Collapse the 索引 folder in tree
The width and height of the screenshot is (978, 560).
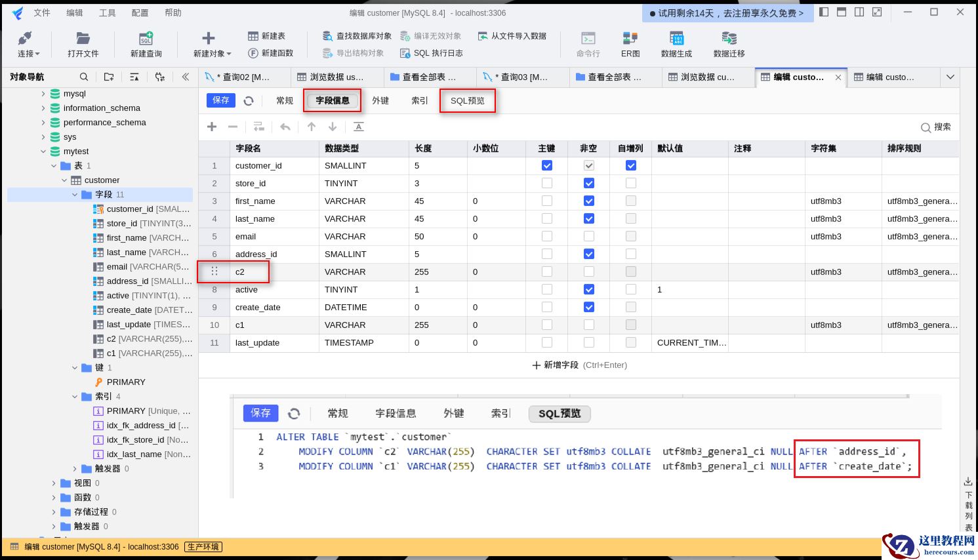75,397
